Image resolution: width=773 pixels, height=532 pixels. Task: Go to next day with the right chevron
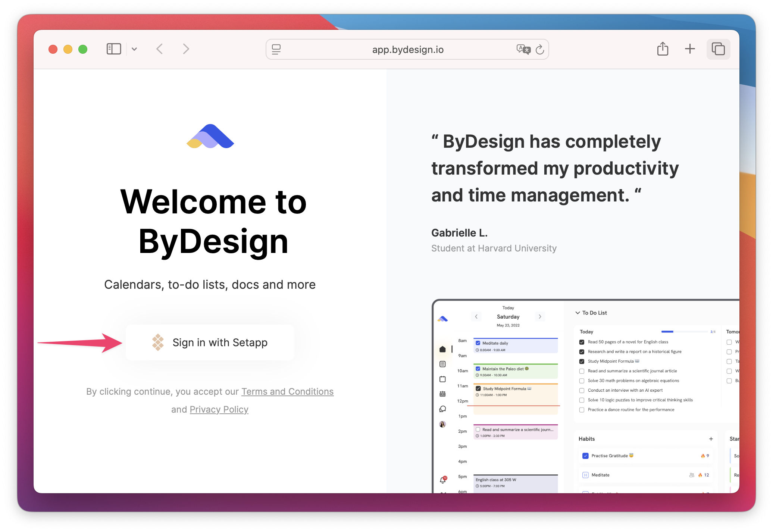point(540,316)
